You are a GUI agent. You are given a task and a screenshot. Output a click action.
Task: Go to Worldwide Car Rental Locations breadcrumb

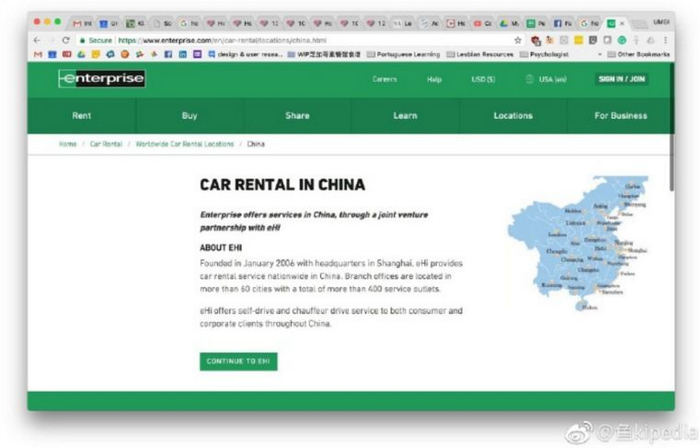pos(185,144)
